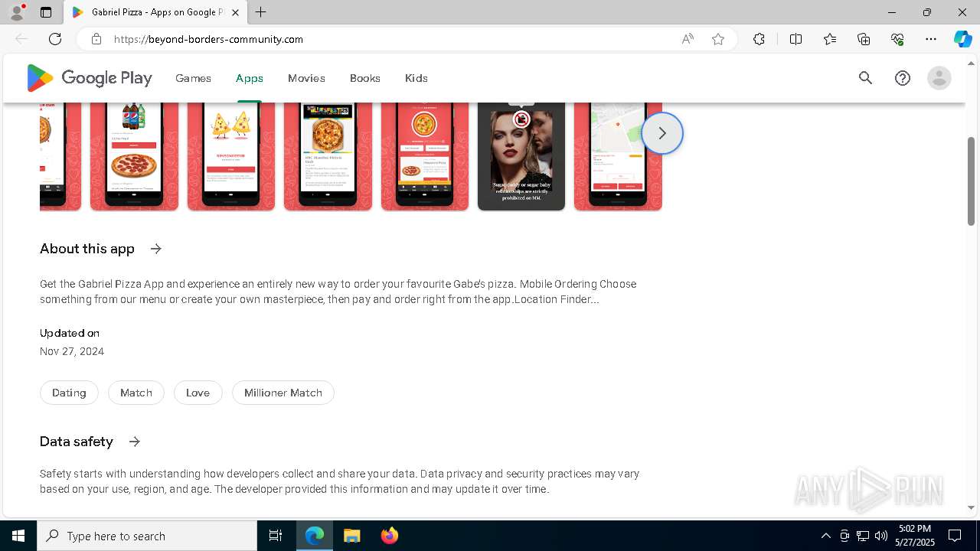Close the Gabriel Pizza tab
The height and width of the screenshot is (551, 980).
236,12
